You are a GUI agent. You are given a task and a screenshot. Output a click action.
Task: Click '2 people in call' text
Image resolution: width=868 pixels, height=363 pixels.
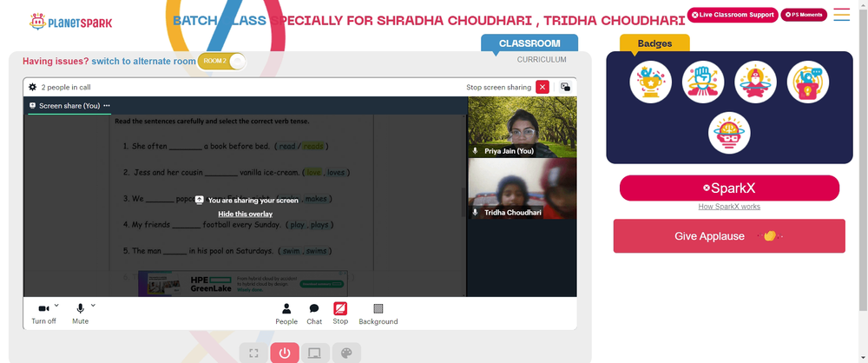pos(66,87)
